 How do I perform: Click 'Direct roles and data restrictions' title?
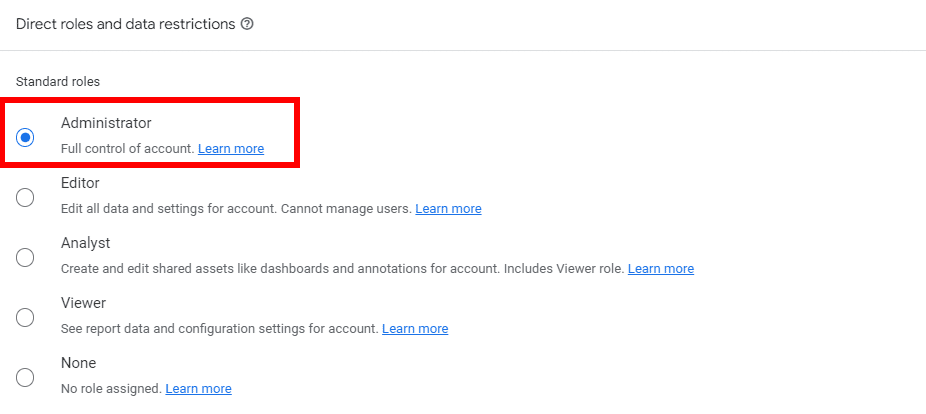point(125,24)
